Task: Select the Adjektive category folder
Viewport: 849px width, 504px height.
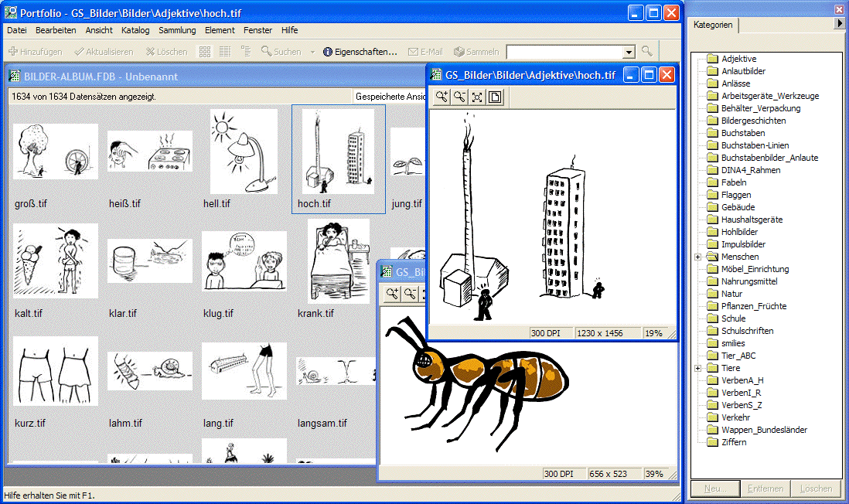Action: 738,59
